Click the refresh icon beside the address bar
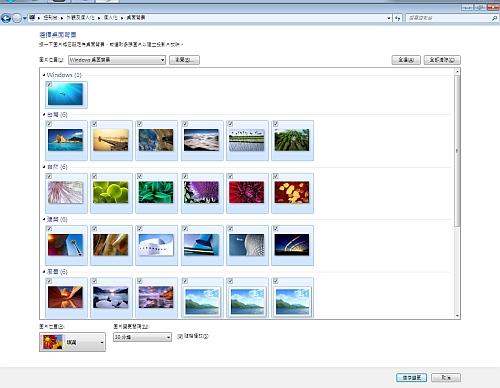Viewport: 500px width, 388px height. pyautogui.click(x=398, y=18)
